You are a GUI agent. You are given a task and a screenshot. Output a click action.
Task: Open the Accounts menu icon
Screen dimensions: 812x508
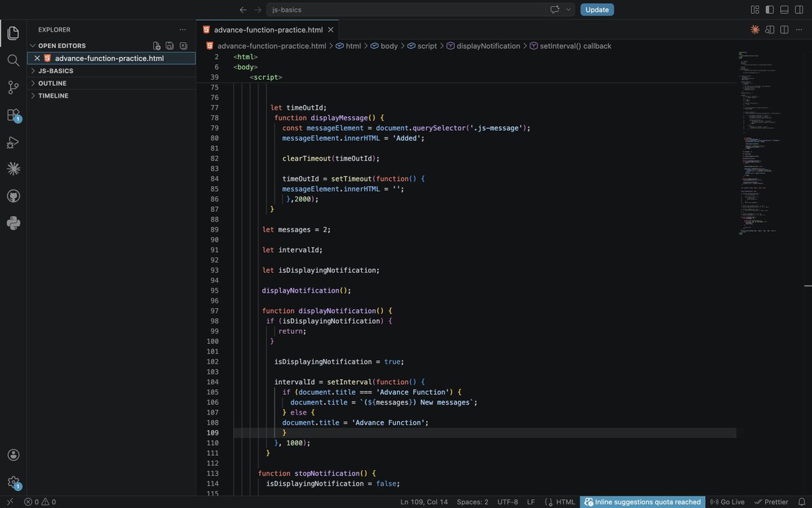tap(13, 454)
